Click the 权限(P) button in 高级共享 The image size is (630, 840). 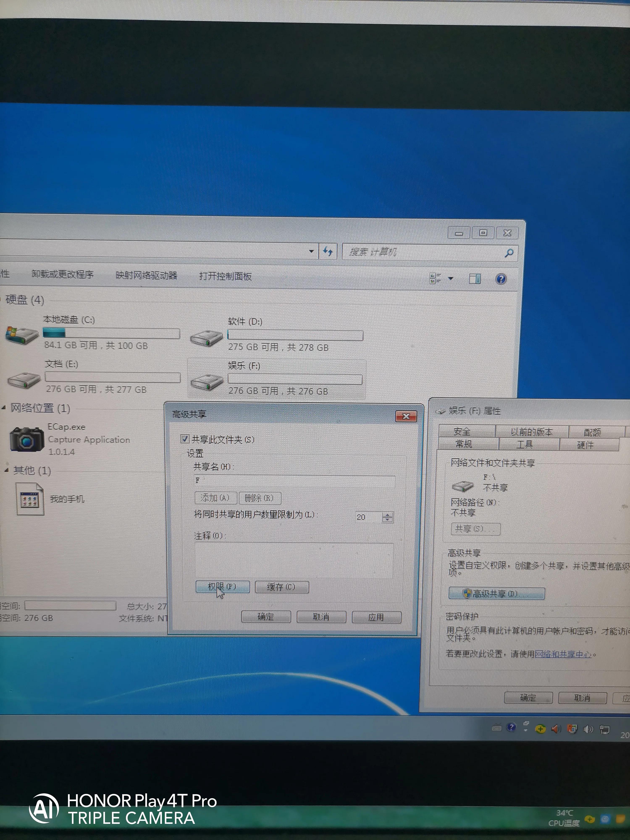tap(222, 587)
